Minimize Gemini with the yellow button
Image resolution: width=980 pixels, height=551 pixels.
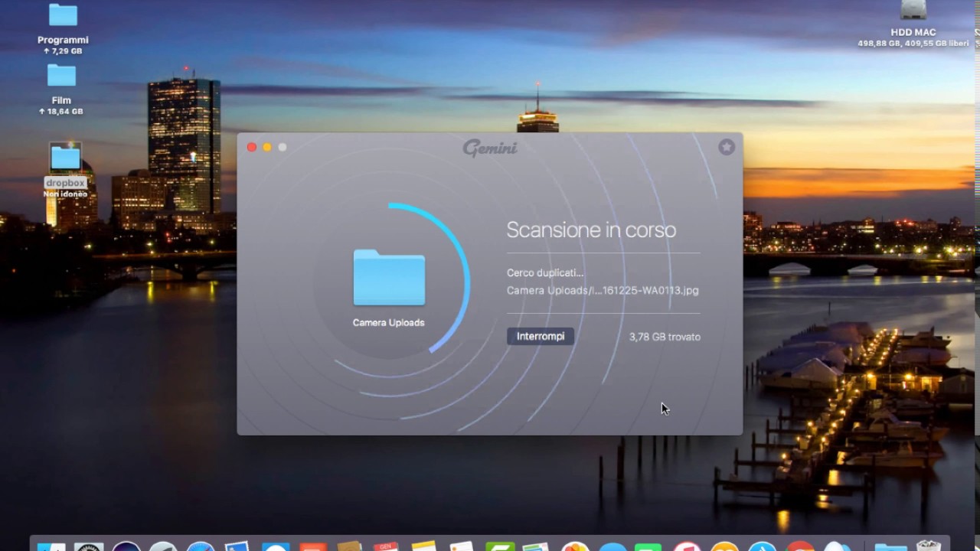267,147
